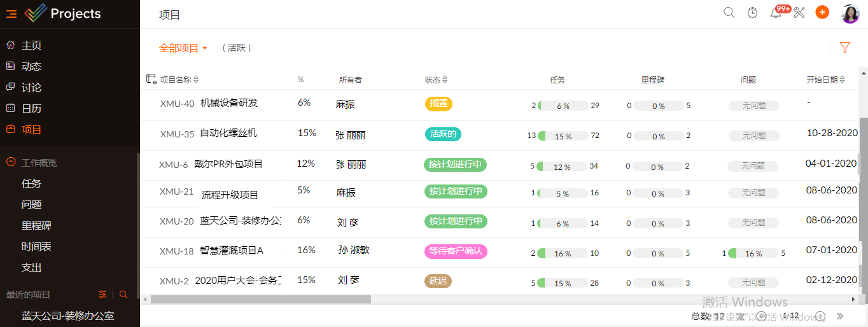Screen dimensions: 868x327
Task: Open recent projects settings sliders icon
Action: (x=102, y=295)
